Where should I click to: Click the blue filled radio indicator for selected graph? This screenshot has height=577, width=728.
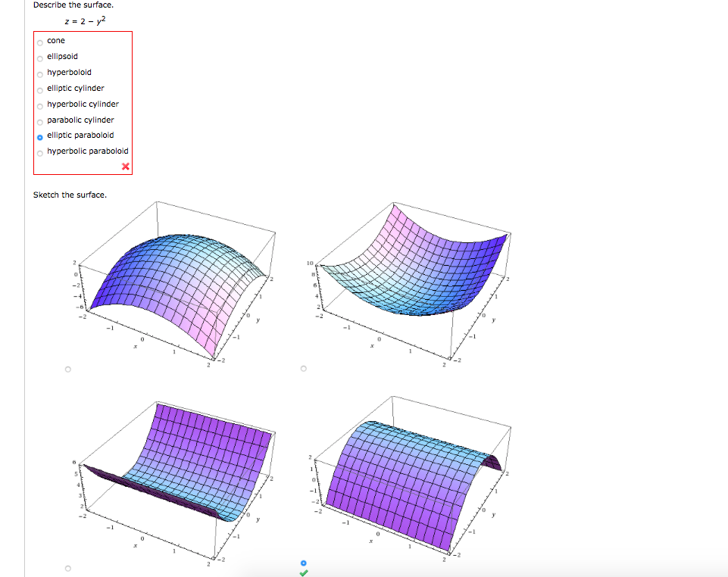click(303, 563)
